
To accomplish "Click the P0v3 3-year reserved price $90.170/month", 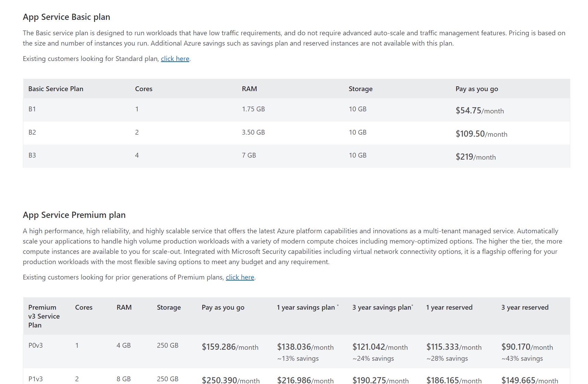I will [x=527, y=347].
